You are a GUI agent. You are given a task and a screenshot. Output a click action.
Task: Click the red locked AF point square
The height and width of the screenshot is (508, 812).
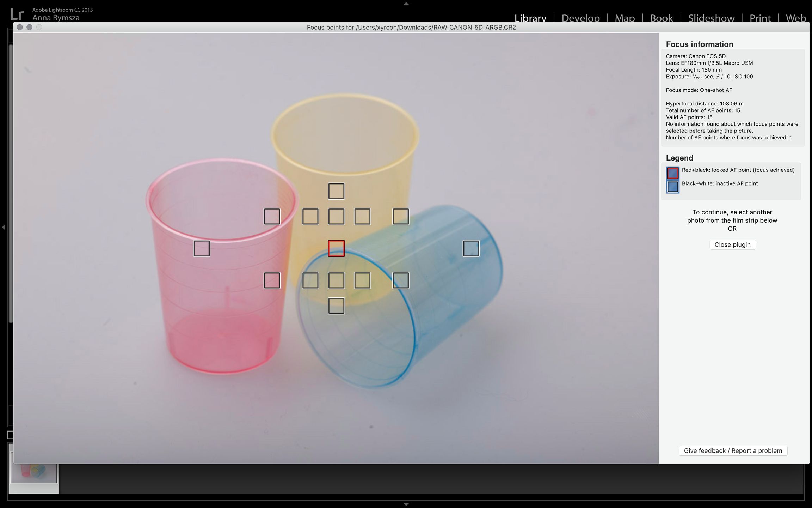click(x=336, y=248)
